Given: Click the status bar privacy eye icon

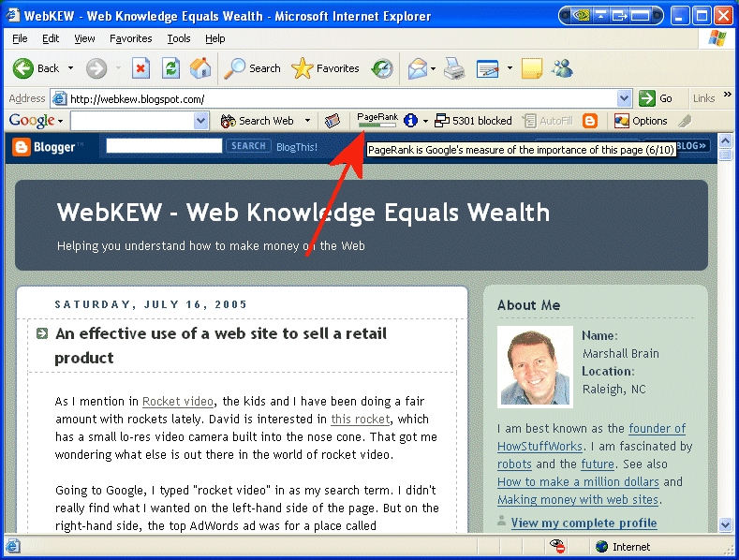Looking at the screenshot, I should [557, 546].
